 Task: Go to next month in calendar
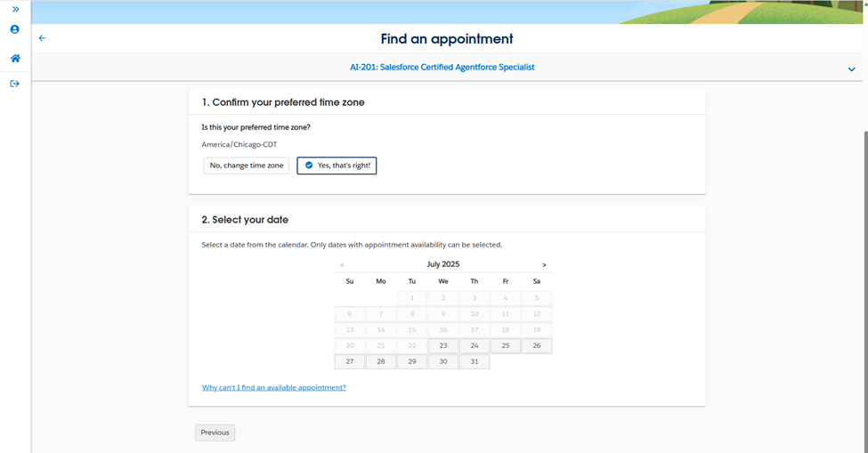click(544, 264)
